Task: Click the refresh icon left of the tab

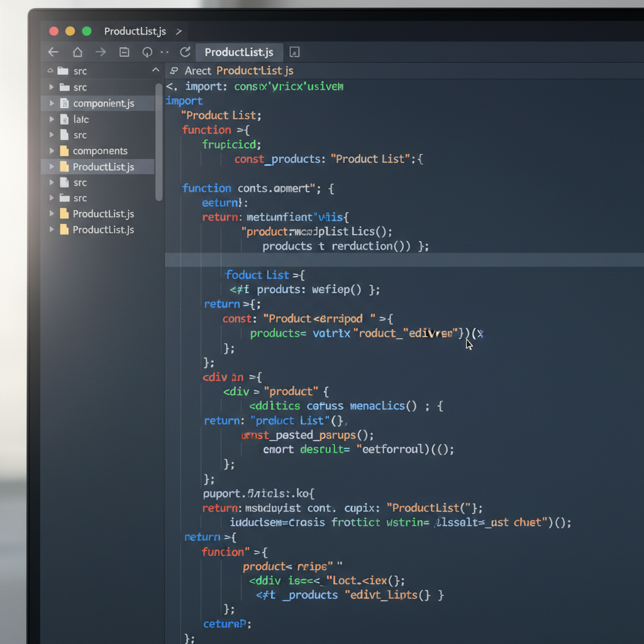Action: point(185,52)
